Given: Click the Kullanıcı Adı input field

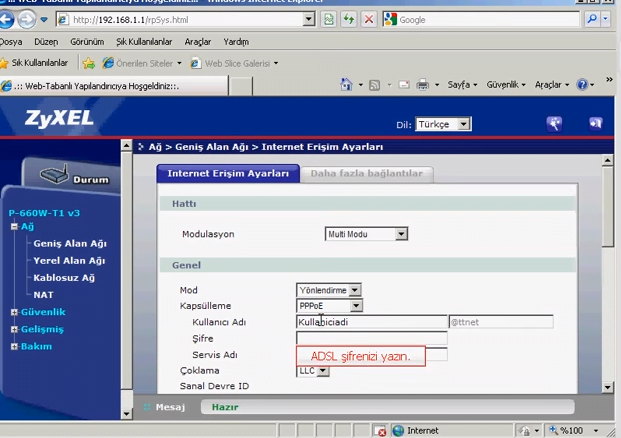Looking at the screenshot, I should 372,322.
